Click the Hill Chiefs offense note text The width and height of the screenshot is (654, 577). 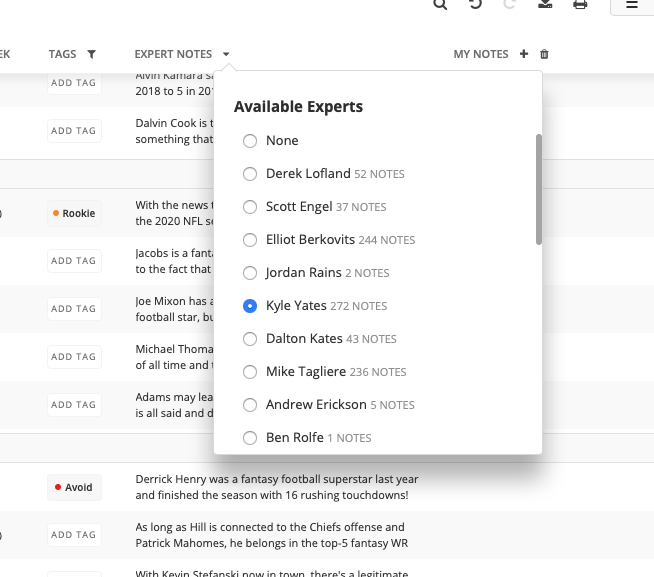pos(272,535)
